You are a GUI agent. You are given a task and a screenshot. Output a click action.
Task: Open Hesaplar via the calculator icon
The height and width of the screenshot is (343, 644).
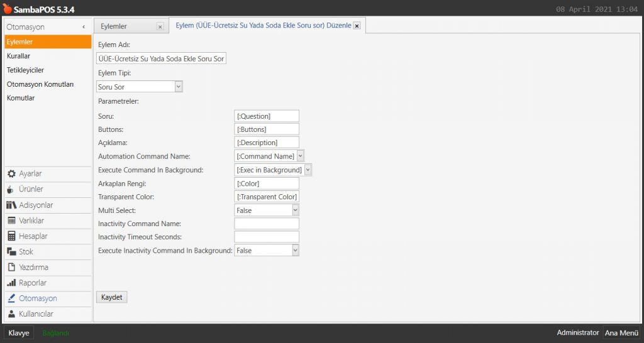[11, 236]
